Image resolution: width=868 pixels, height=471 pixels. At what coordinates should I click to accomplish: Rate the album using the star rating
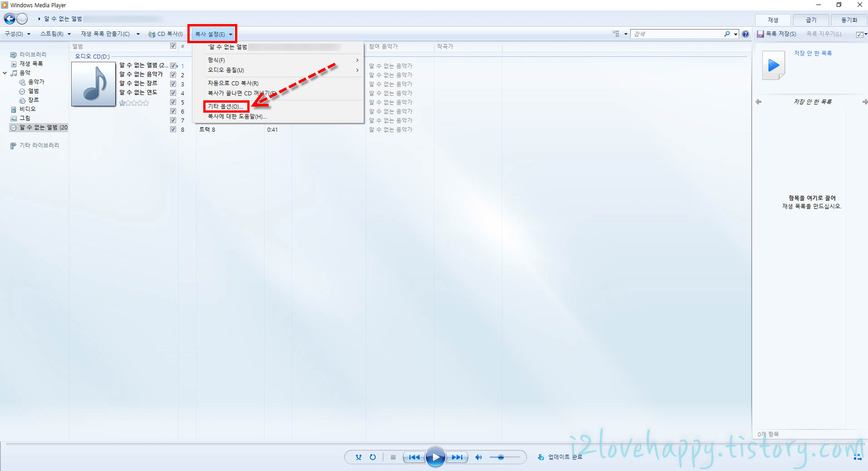point(134,103)
